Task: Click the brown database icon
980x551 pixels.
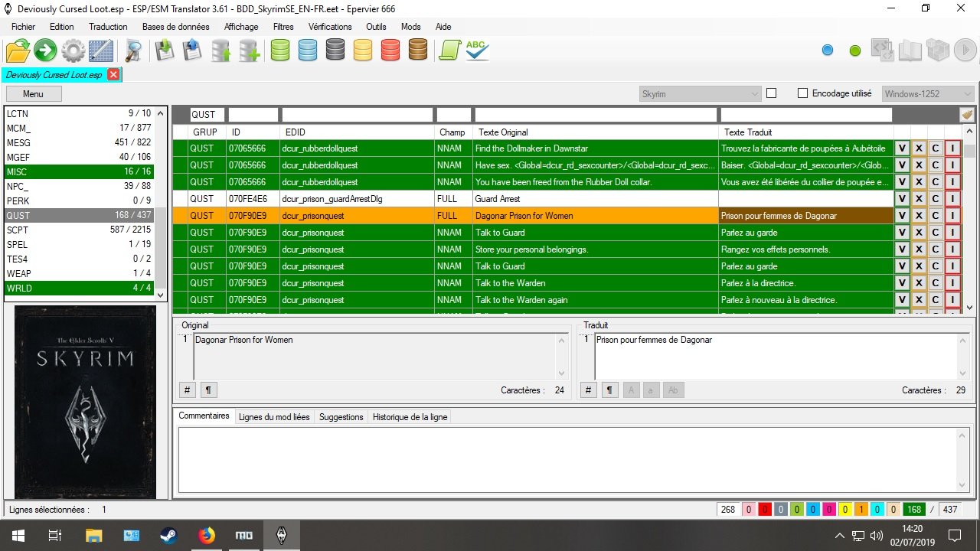Action: click(x=417, y=51)
